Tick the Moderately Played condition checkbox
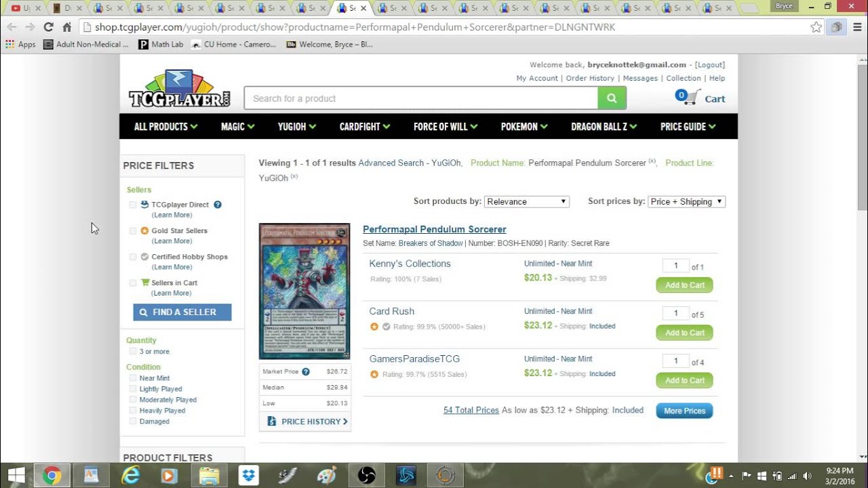 point(133,400)
